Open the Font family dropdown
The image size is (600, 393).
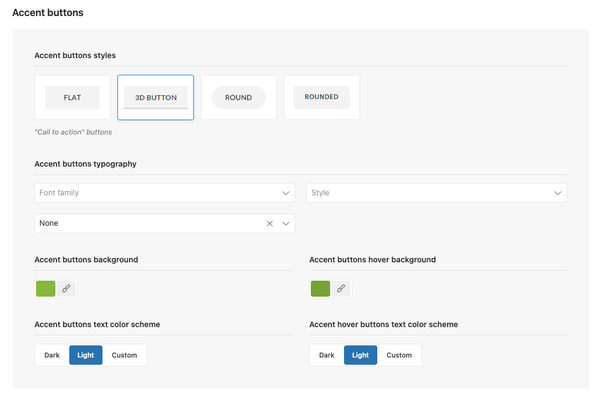coord(165,193)
